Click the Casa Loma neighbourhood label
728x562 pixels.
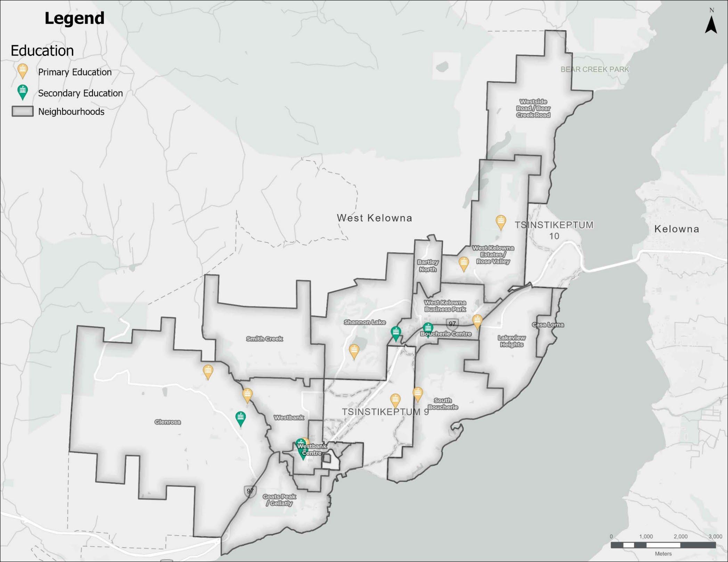[x=548, y=325]
